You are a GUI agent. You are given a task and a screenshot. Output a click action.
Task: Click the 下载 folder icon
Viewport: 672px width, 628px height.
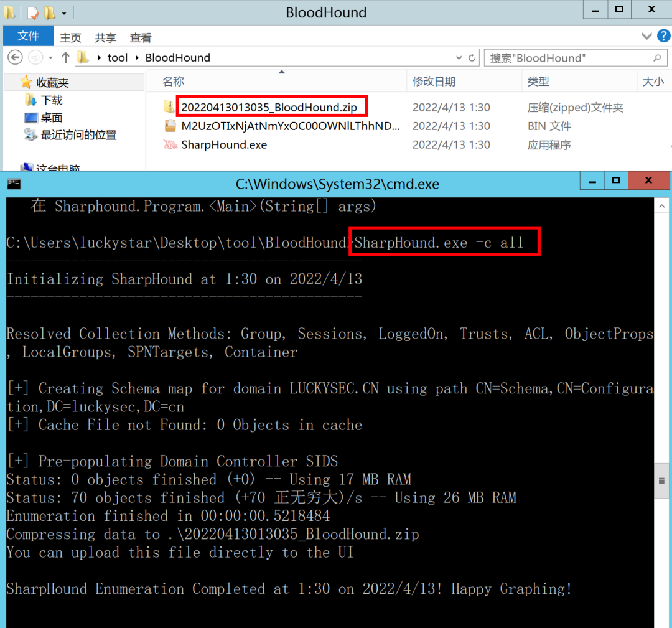click(x=30, y=100)
